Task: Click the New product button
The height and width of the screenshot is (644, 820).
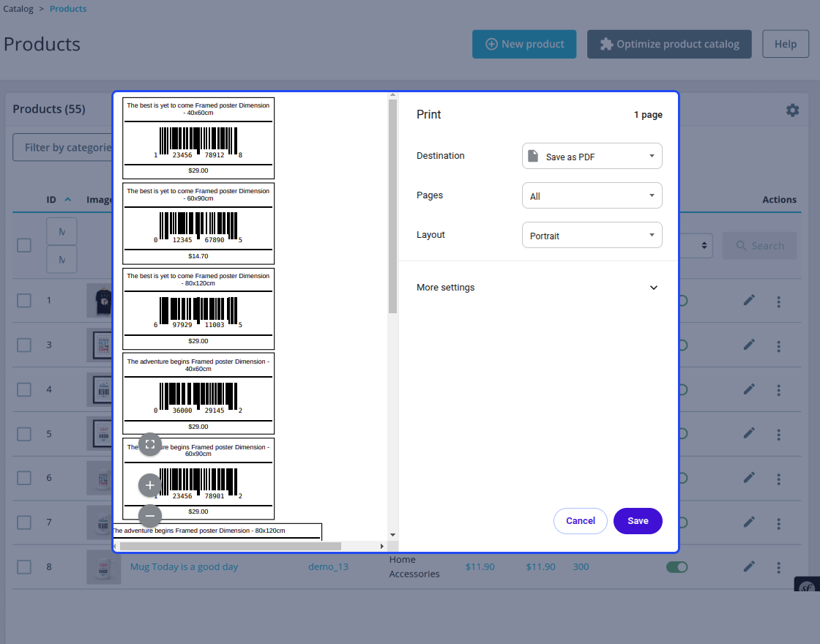Action: 524,44
